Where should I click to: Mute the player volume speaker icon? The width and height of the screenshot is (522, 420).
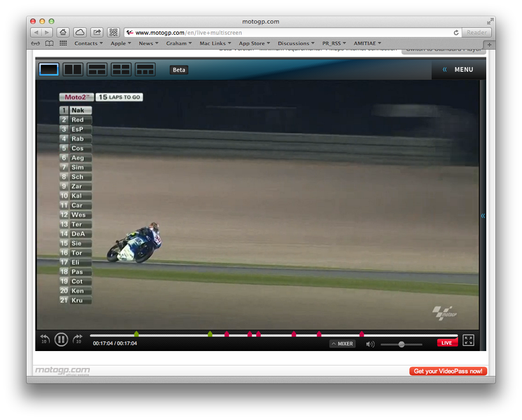click(x=370, y=344)
